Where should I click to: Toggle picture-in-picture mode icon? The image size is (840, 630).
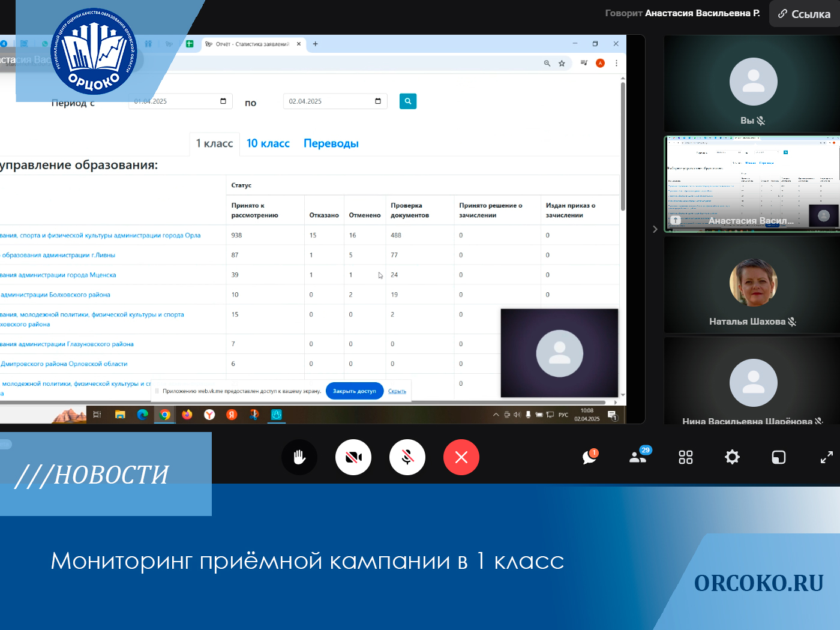click(778, 457)
